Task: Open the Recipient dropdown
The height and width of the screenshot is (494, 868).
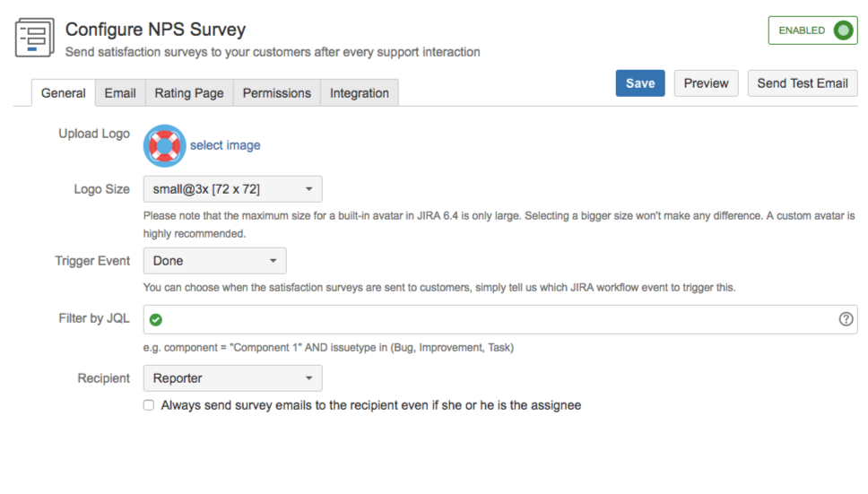Action: click(232, 378)
